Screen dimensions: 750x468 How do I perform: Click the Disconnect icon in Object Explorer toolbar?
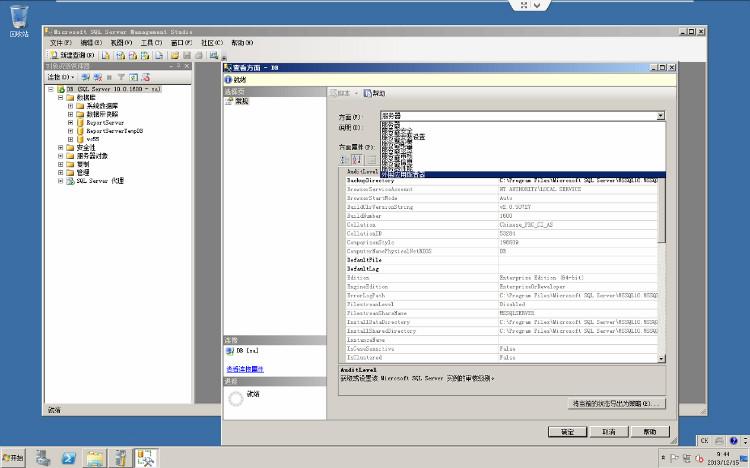(98, 77)
